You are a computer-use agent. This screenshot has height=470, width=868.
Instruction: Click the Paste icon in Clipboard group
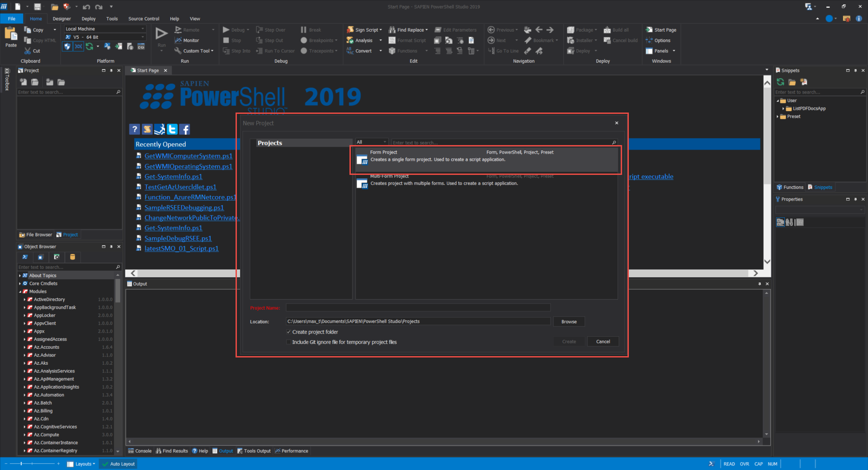[x=10, y=34]
